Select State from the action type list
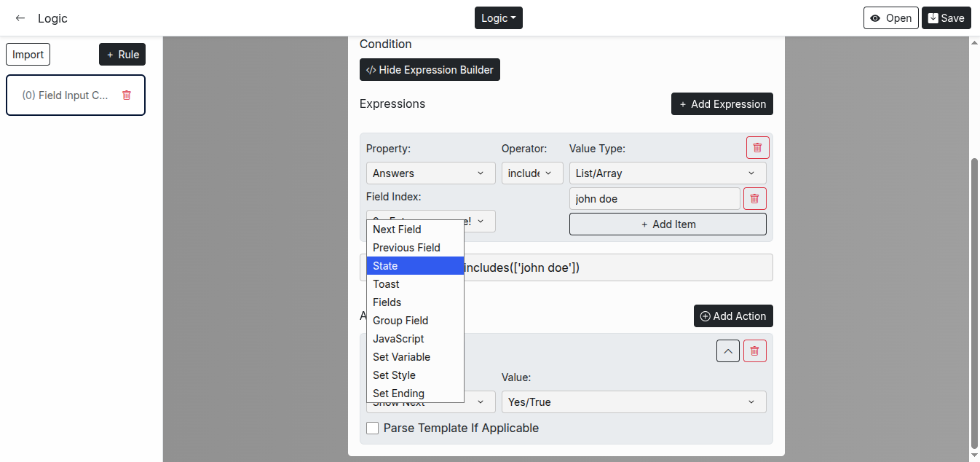Viewport: 980px width, 462px height. coord(415,266)
